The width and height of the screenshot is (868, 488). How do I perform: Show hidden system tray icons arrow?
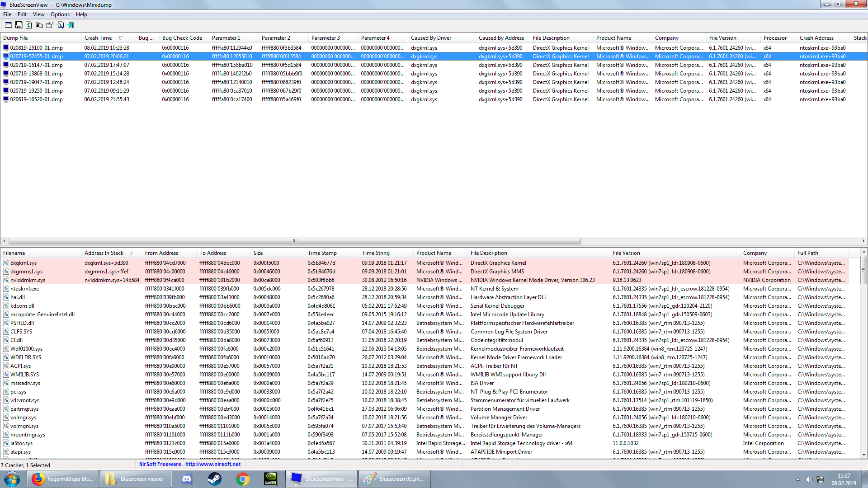tap(798, 479)
